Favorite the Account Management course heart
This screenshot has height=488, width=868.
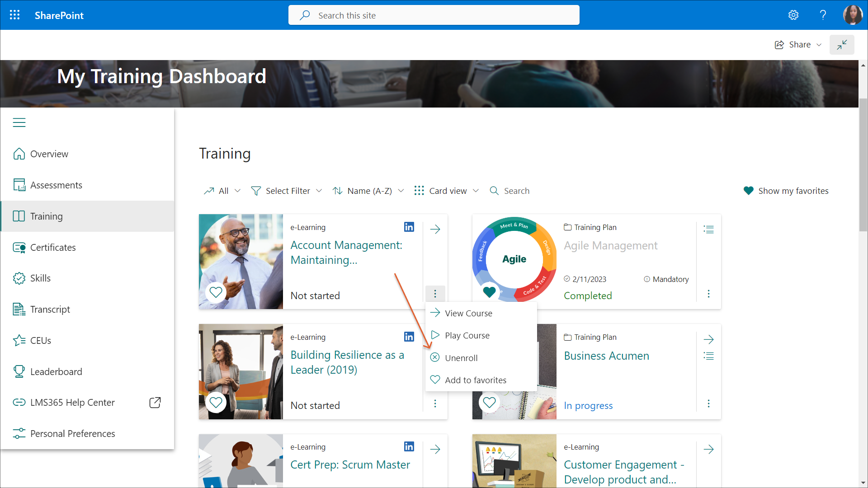tap(216, 292)
